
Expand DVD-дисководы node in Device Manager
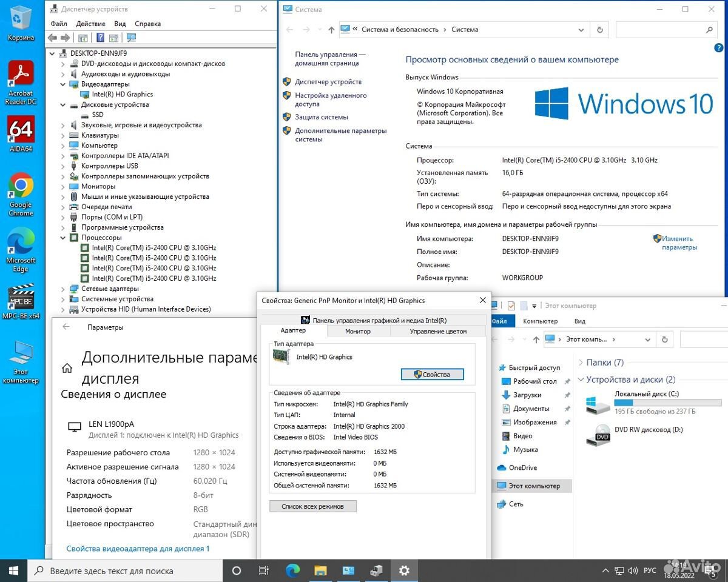tap(63, 64)
